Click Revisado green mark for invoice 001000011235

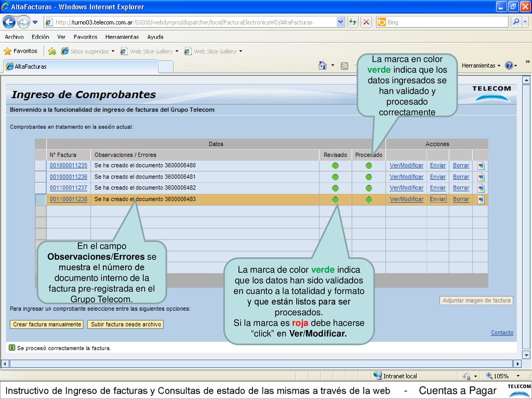[x=335, y=166]
